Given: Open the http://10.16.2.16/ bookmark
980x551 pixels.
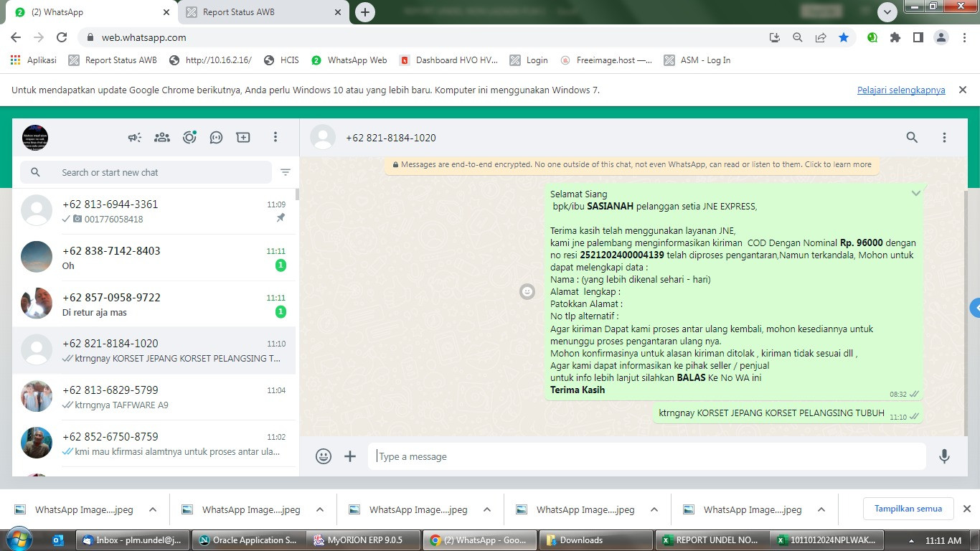Looking at the screenshot, I should pyautogui.click(x=210, y=60).
